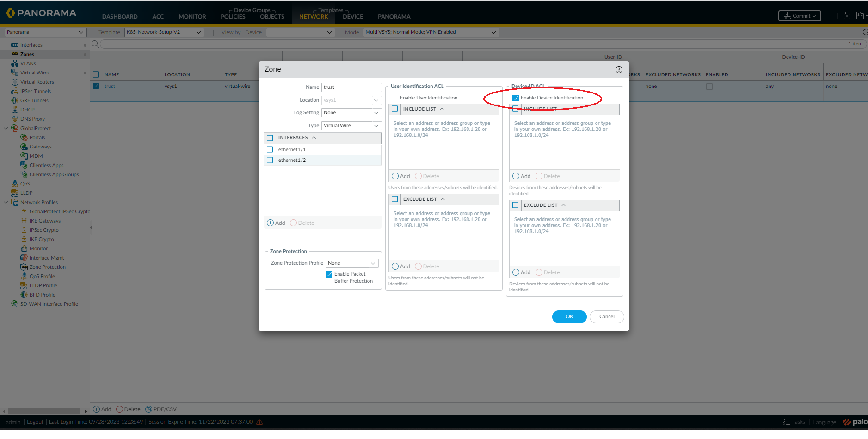This screenshot has width=868, height=439.
Task: Check the ethernet1/1 interface box
Action: (x=270, y=149)
